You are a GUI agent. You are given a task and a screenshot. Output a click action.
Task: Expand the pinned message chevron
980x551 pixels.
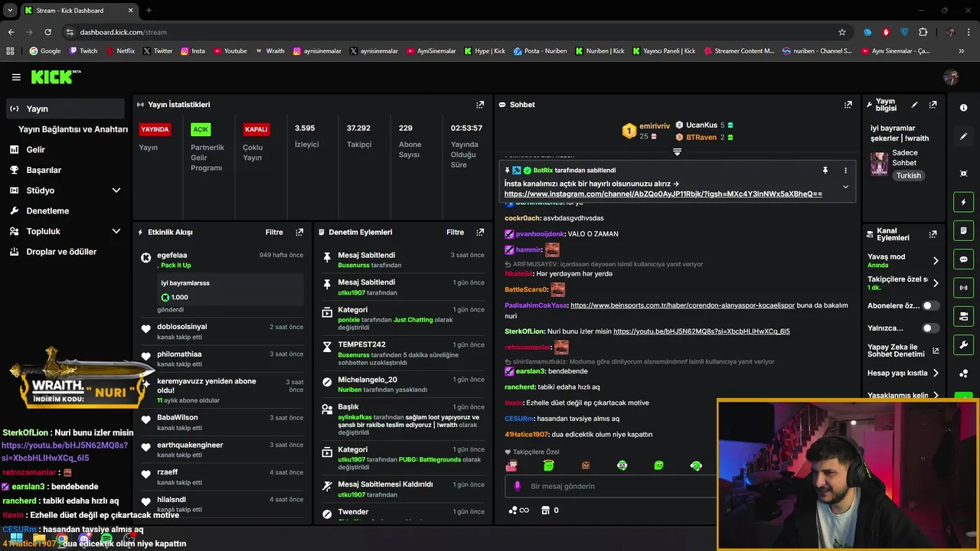(x=845, y=187)
